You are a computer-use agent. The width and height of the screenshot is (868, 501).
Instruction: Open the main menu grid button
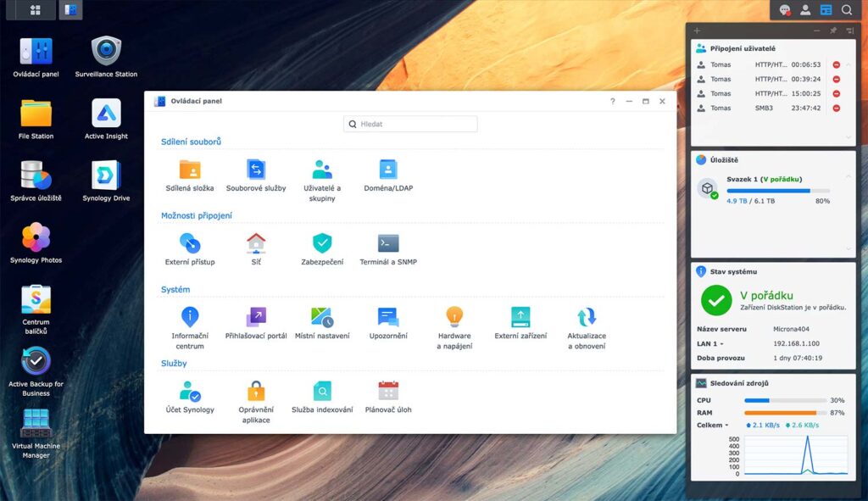tap(36, 10)
